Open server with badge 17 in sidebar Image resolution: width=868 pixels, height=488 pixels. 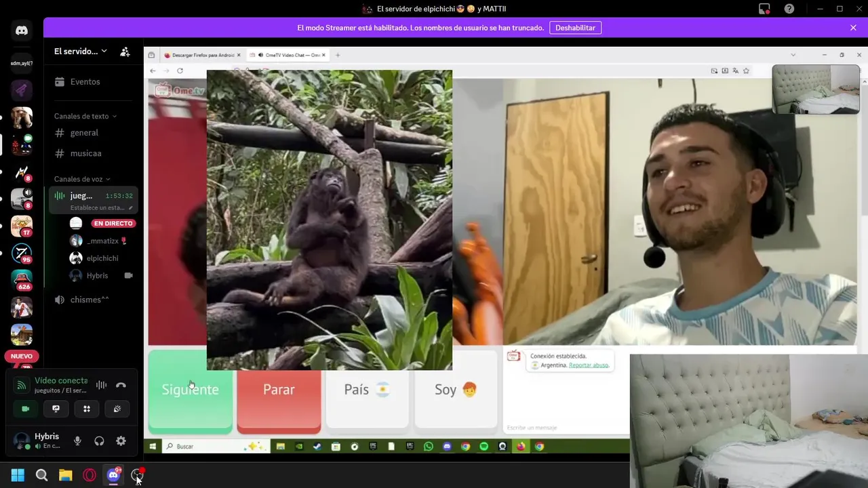(x=22, y=226)
